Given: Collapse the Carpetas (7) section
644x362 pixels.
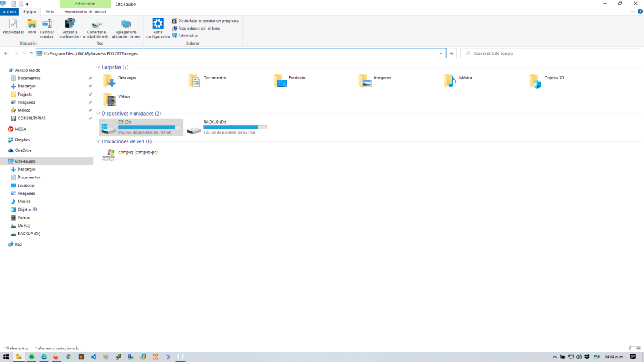Looking at the screenshot, I should pos(98,67).
